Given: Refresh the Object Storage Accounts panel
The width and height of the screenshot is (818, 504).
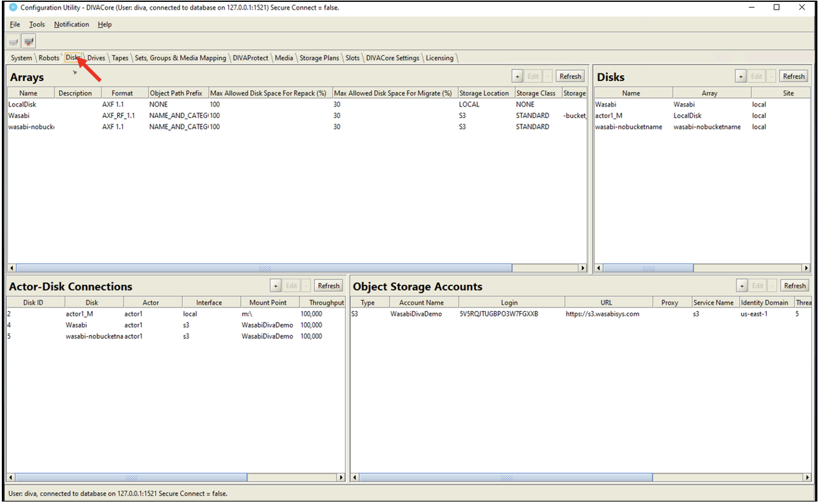Looking at the screenshot, I should 795,285.
